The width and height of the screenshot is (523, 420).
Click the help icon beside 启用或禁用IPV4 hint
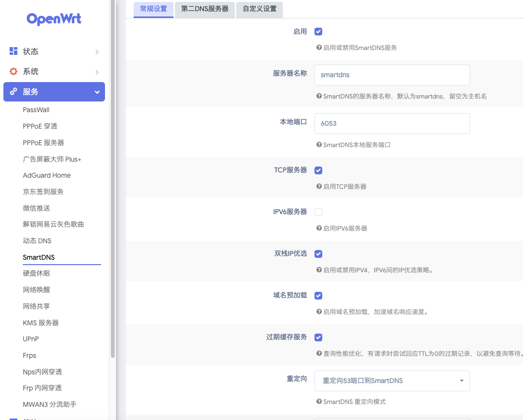coord(319,270)
